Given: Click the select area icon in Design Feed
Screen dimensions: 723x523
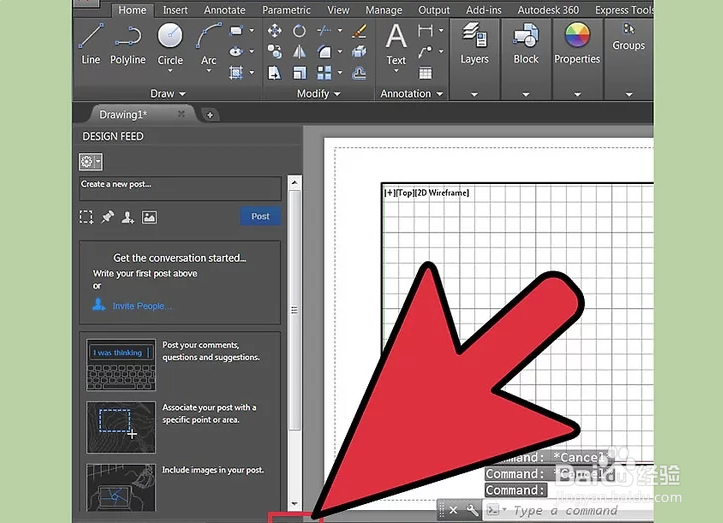Looking at the screenshot, I should coord(86,217).
